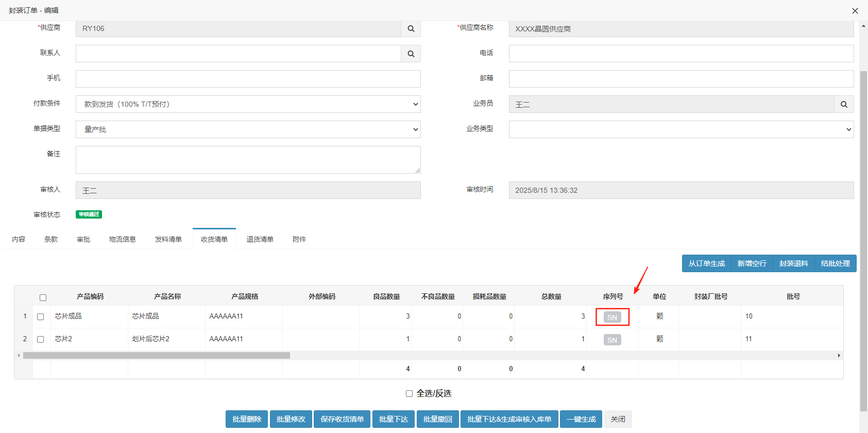The image size is (868, 433).
Task: Click into the 联系人 input field
Action: [x=239, y=54]
